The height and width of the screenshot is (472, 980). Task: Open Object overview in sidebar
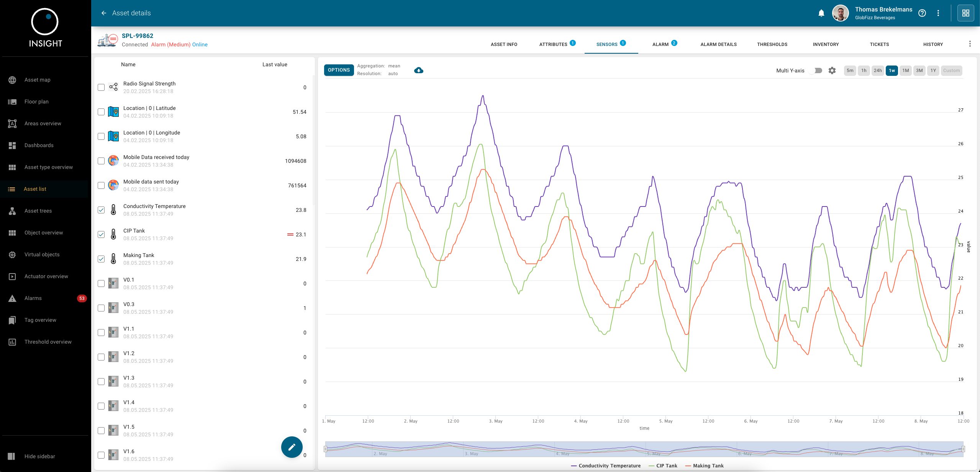(x=44, y=233)
